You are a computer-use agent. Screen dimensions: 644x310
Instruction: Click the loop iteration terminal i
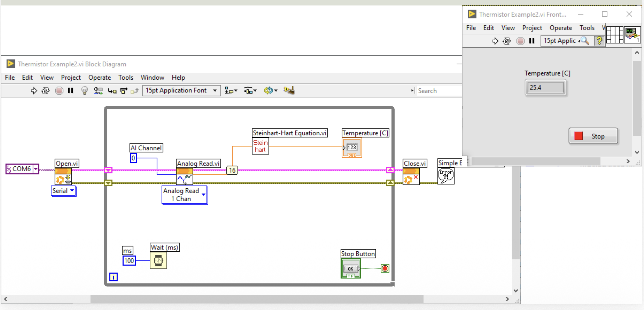click(x=113, y=277)
